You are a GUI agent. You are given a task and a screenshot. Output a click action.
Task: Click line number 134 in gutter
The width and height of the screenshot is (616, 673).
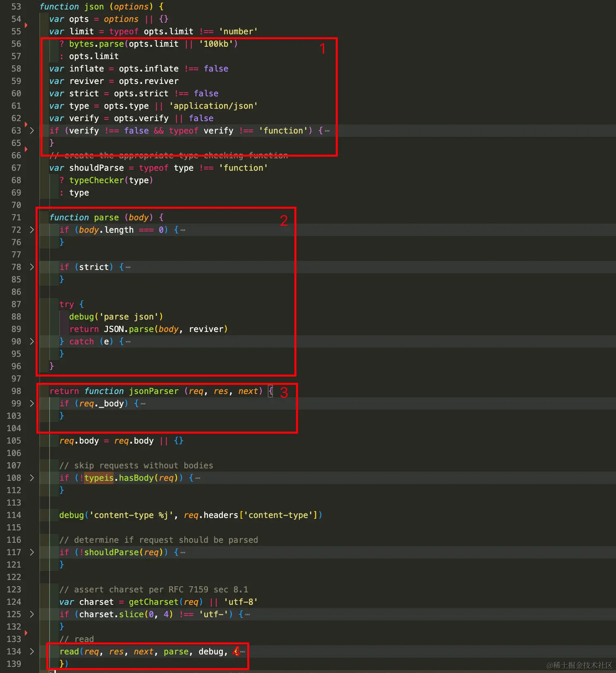click(14, 652)
